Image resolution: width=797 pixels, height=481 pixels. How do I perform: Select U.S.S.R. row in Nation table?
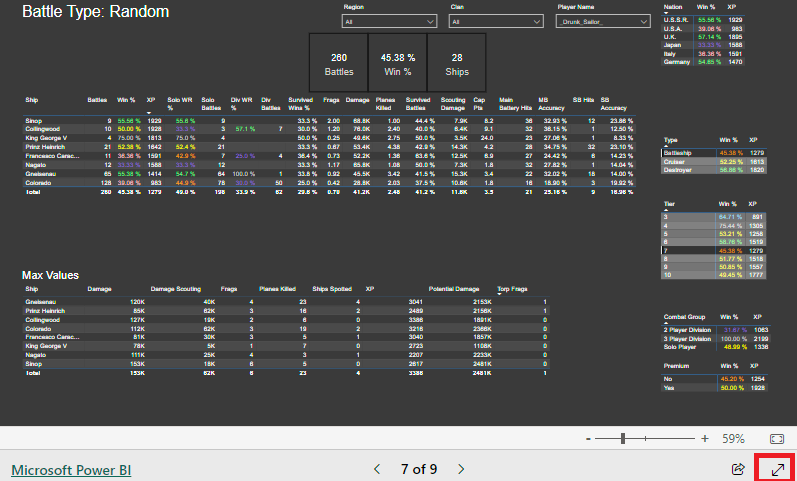coord(677,19)
